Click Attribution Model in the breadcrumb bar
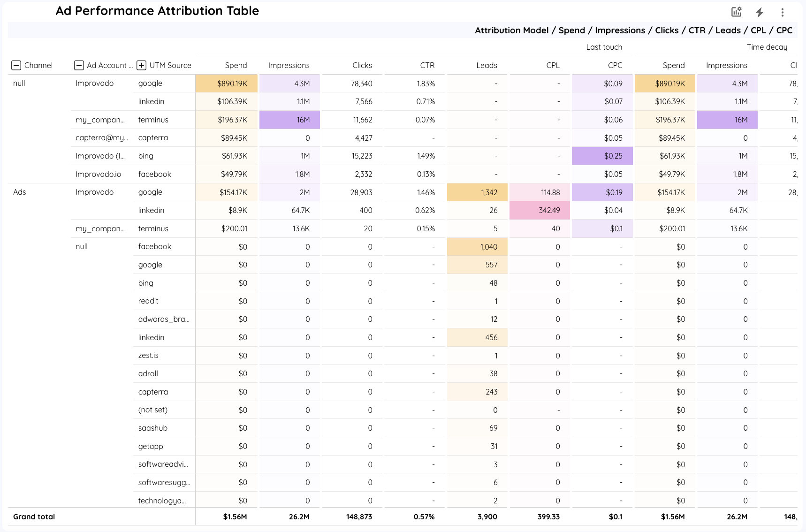The image size is (806, 532). pos(511,30)
